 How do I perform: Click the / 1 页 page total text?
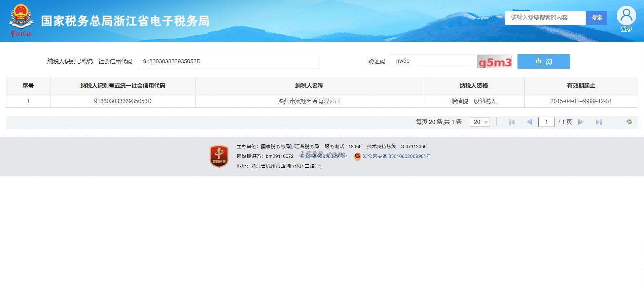[565, 122]
